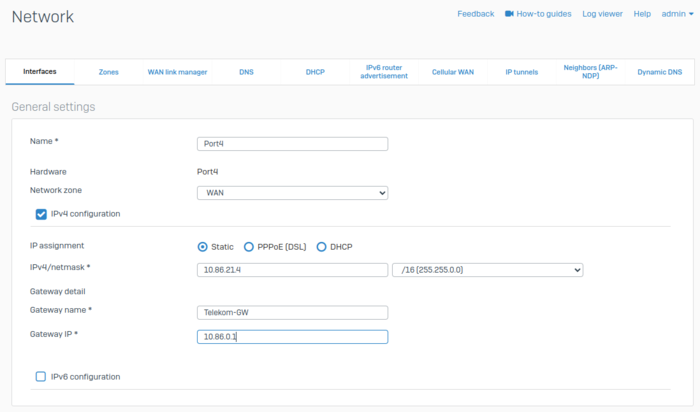This screenshot has width=700, height=412.
Task: Open the Log viewer link
Action: click(602, 14)
